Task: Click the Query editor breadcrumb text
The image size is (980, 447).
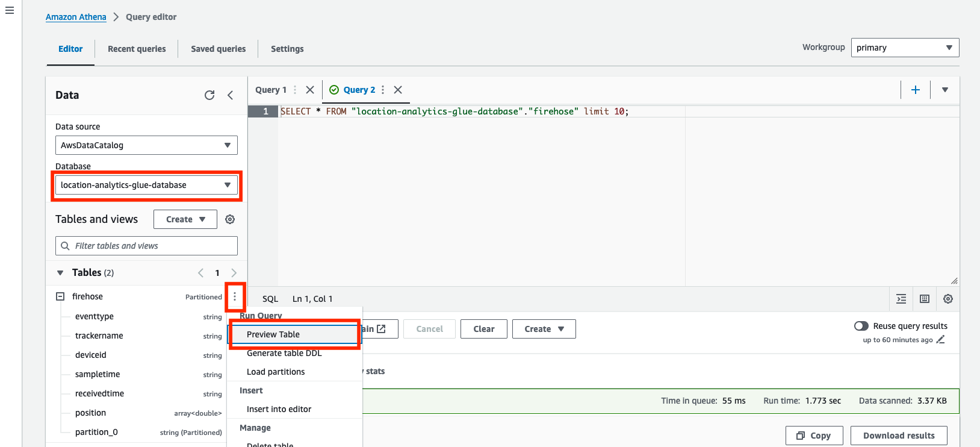Action: [x=151, y=17]
